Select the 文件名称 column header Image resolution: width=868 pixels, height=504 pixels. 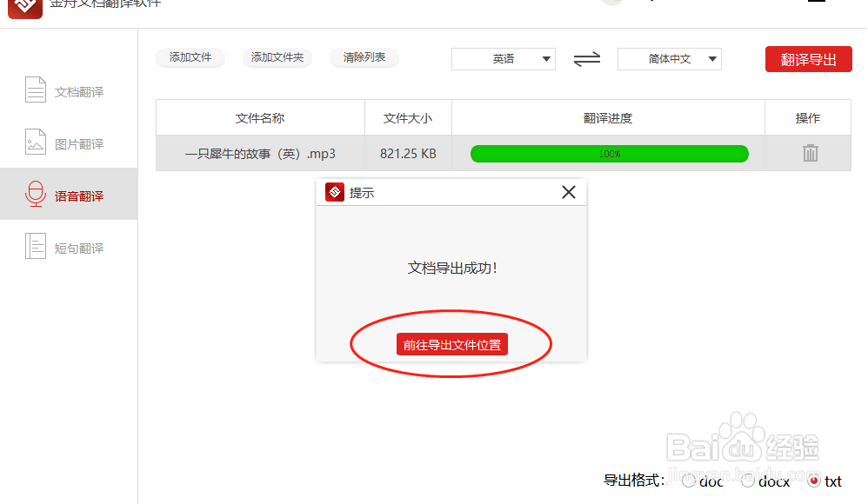(260, 117)
